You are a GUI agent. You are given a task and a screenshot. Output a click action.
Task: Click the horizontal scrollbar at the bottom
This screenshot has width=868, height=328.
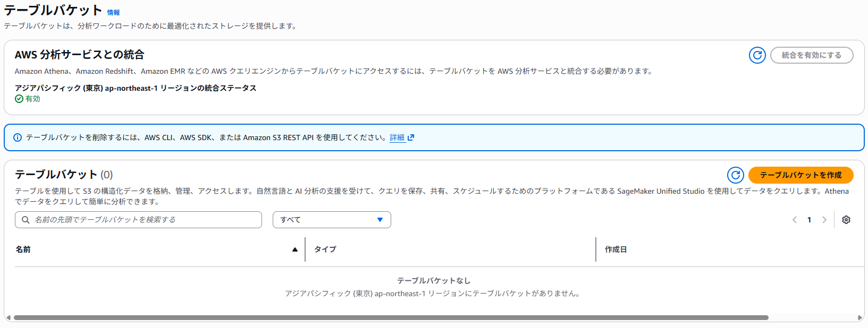(x=391, y=318)
